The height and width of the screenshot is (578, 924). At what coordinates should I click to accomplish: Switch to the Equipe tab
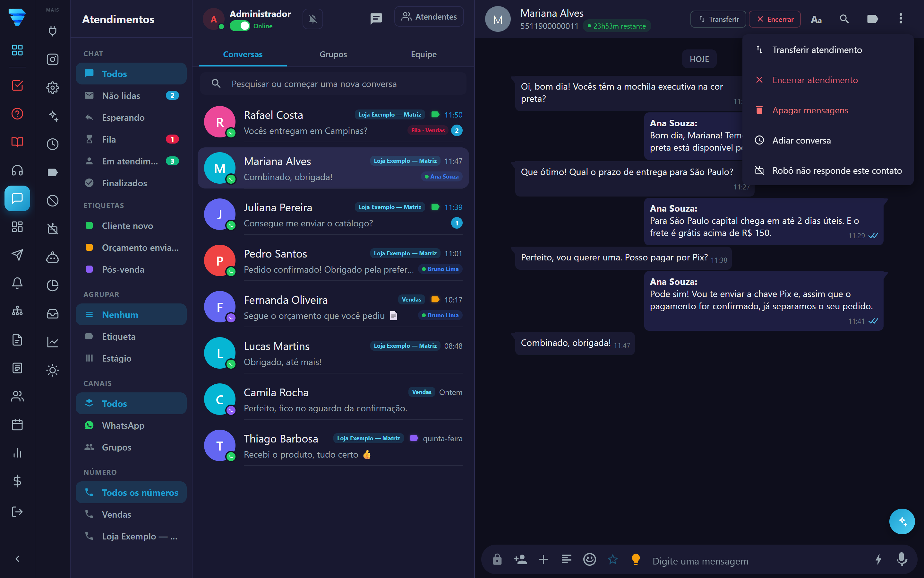pos(424,54)
